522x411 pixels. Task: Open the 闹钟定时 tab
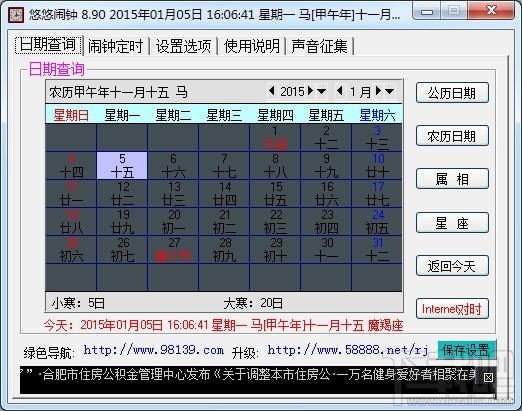pyautogui.click(x=115, y=46)
